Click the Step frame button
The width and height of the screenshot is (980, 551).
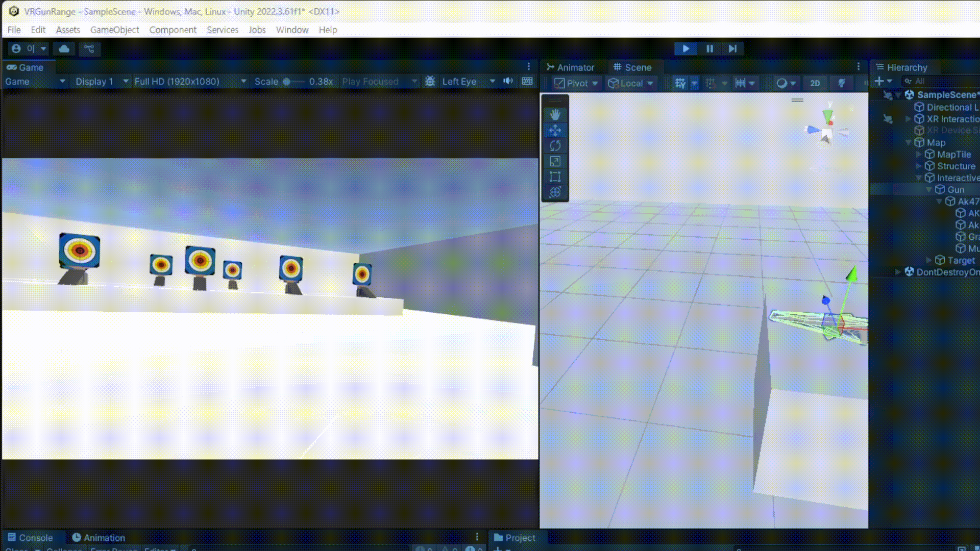point(732,49)
